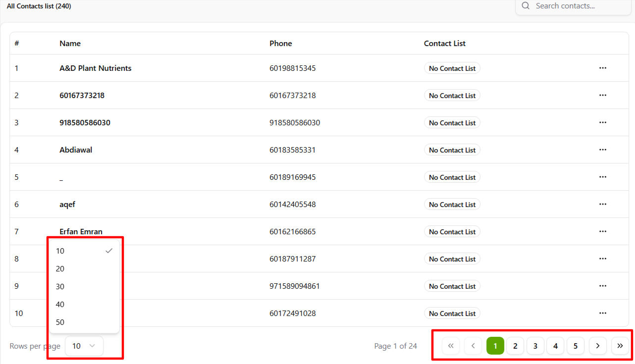635x364 pixels.
Task: Go to page 2
Action: click(515, 346)
